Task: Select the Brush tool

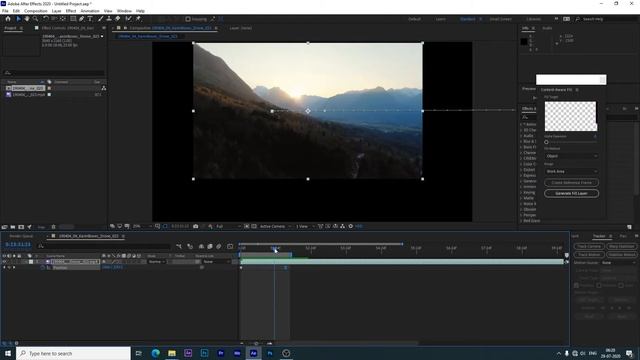Action: click(x=100, y=19)
